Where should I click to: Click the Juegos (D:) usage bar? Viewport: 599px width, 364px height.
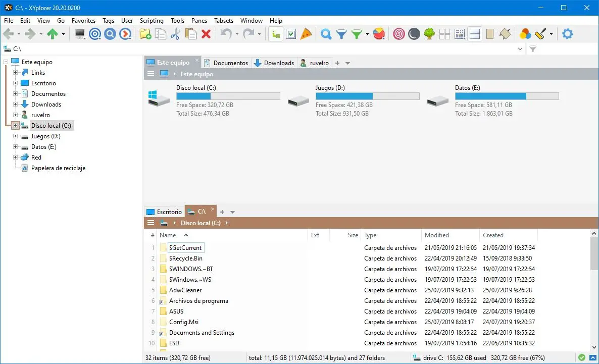click(x=368, y=96)
